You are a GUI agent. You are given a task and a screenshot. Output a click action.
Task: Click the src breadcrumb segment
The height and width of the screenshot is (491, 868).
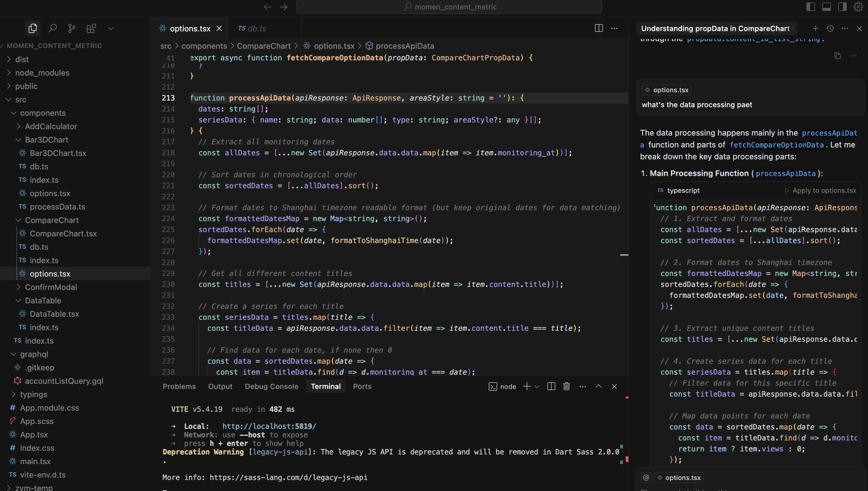pos(166,46)
